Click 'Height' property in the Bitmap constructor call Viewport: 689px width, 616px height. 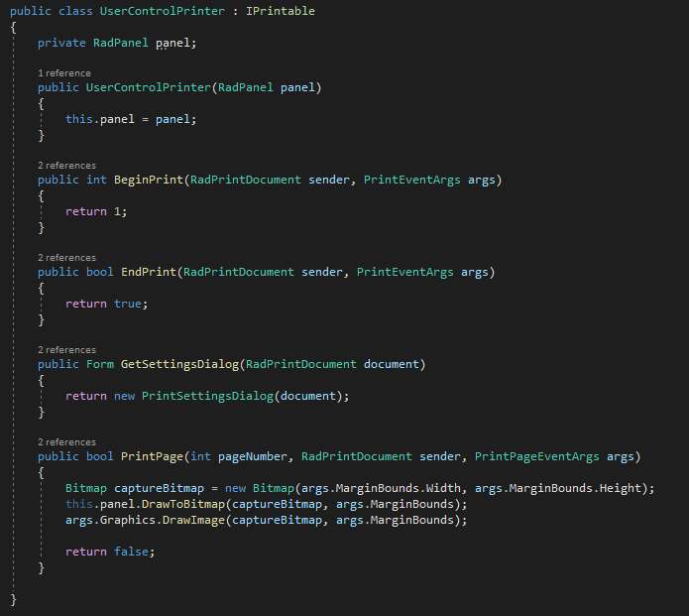tap(621, 488)
